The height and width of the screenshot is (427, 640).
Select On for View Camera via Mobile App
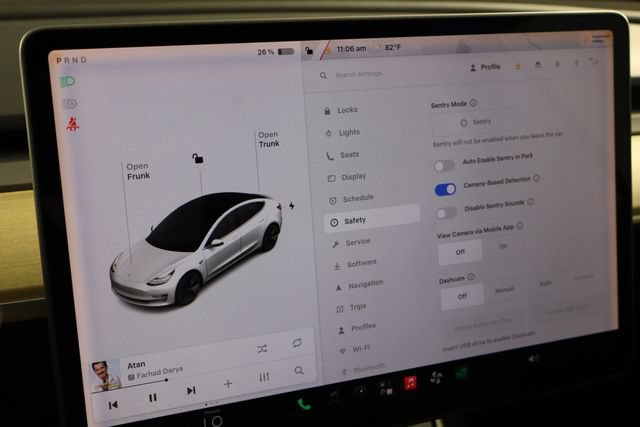click(x=502, y=247)
